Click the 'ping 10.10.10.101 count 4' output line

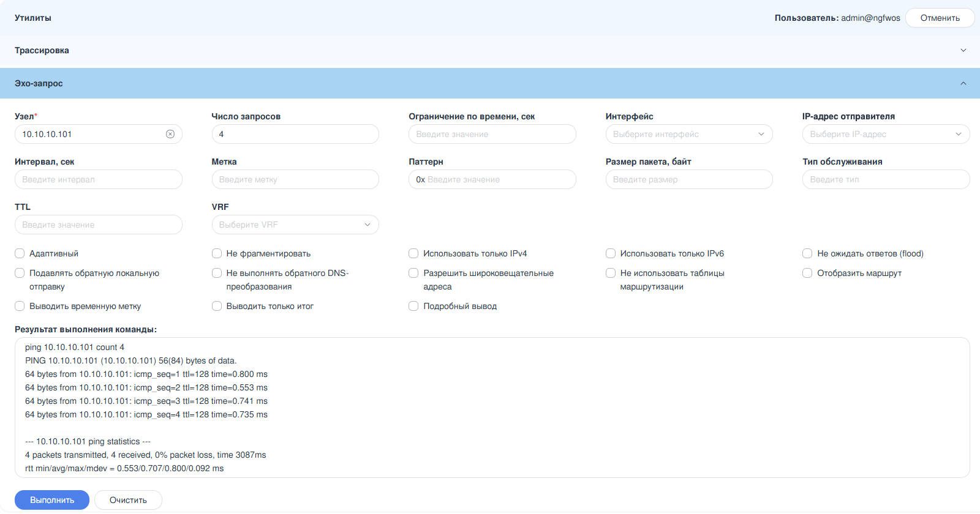[x=75, y=347]
